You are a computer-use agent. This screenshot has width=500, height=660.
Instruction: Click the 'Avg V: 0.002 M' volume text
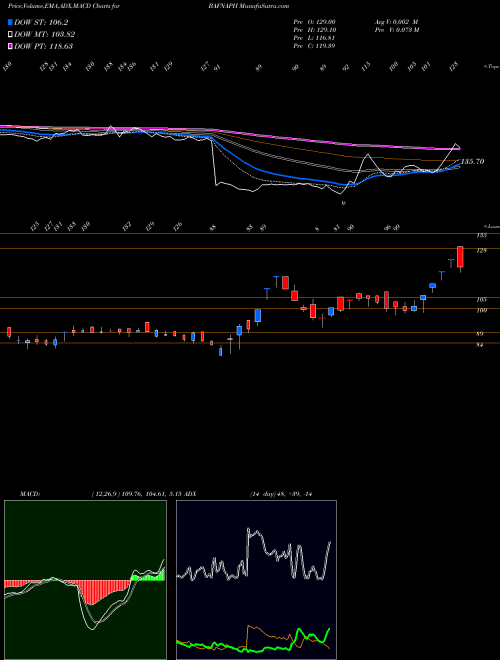(x=396, y=22)
